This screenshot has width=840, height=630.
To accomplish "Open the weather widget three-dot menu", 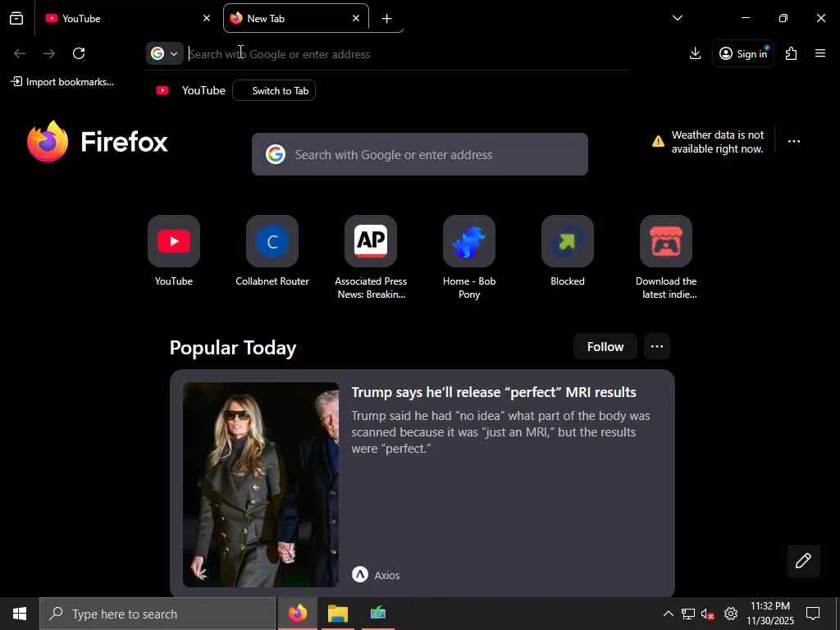I will 794,142.
